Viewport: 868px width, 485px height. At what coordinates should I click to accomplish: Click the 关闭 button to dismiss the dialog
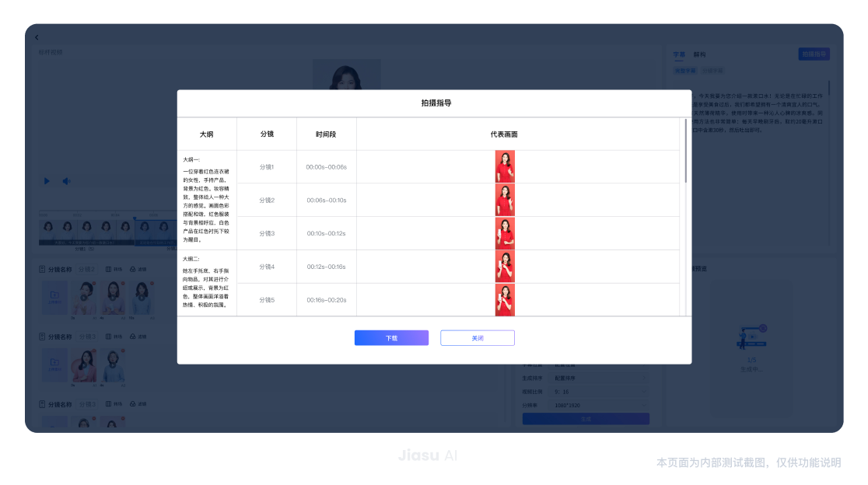click(x=477, y=337)
